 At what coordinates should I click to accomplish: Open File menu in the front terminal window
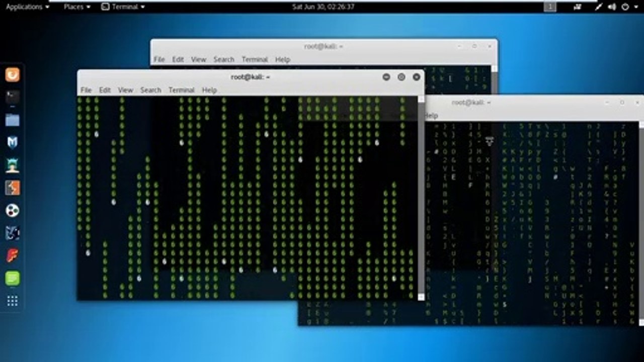click(x=86, y=90)
